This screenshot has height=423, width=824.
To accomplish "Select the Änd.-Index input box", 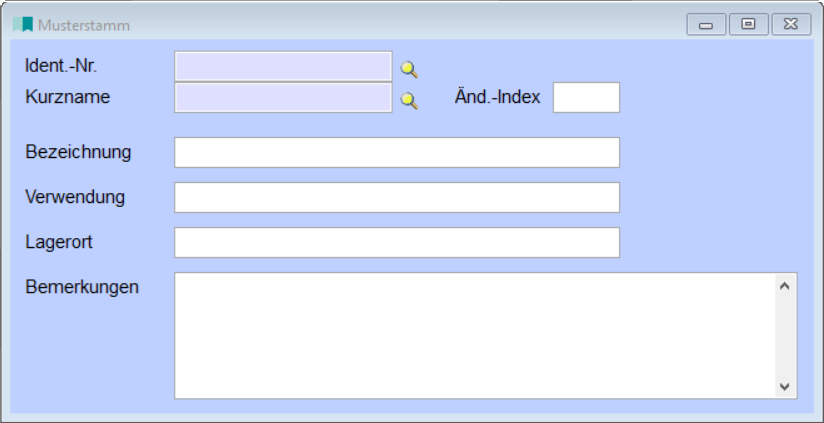I will tap(586, 98).
